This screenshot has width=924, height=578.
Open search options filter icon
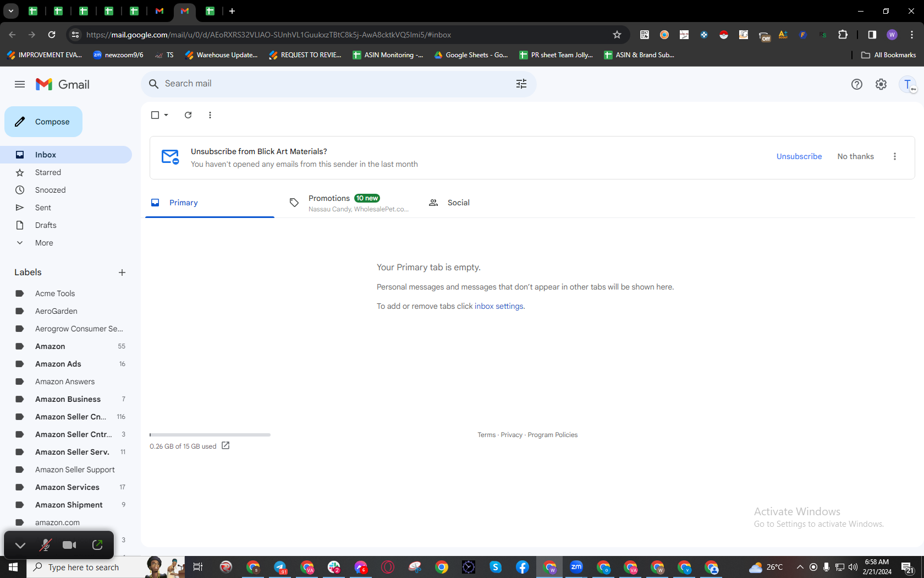521,84
